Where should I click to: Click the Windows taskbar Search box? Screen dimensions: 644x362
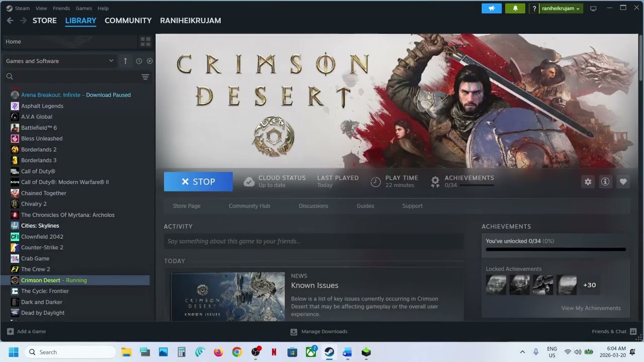click(70, 352)
